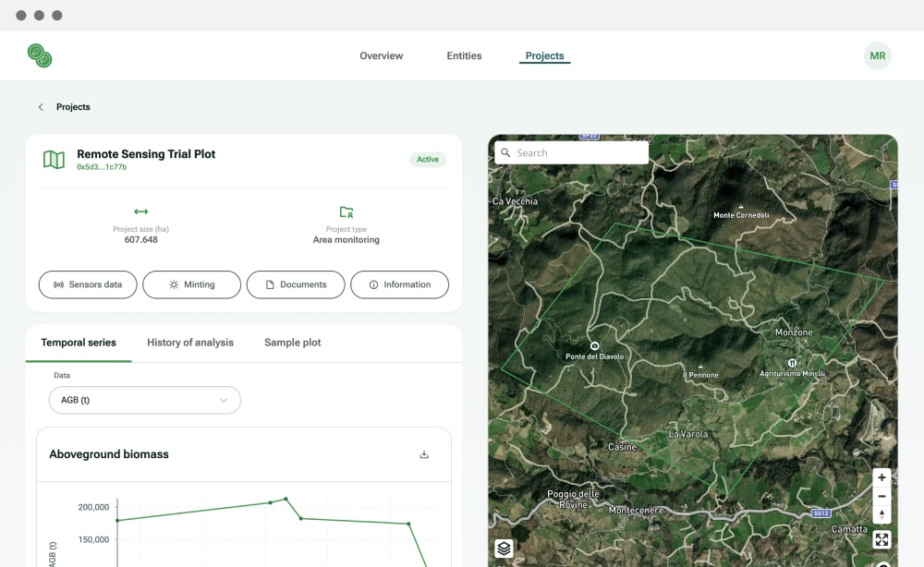Zoom out on the map
Image resolution: width=924 pixels, height=567 pixels.
[x=881, y=496]
